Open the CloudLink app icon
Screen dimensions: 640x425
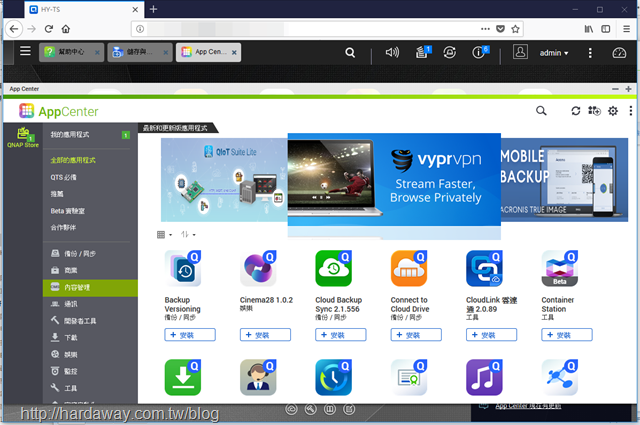(x=484, y=269)
